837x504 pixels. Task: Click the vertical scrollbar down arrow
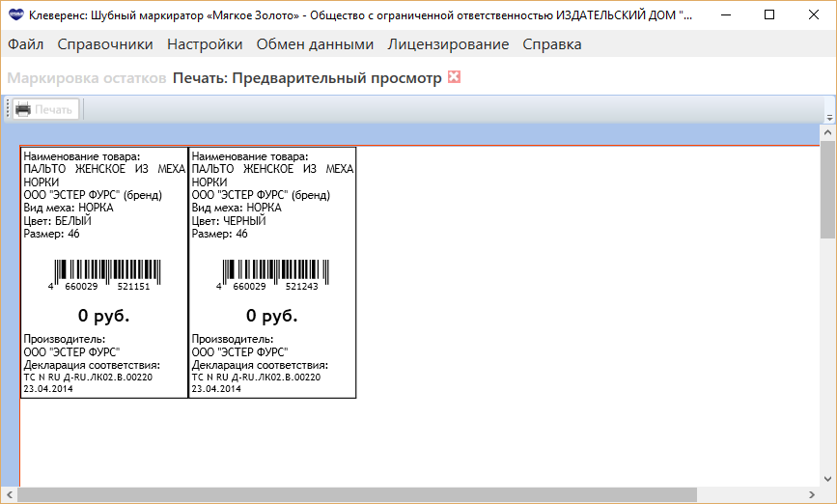pyautogui.click(x=827, y=479)
